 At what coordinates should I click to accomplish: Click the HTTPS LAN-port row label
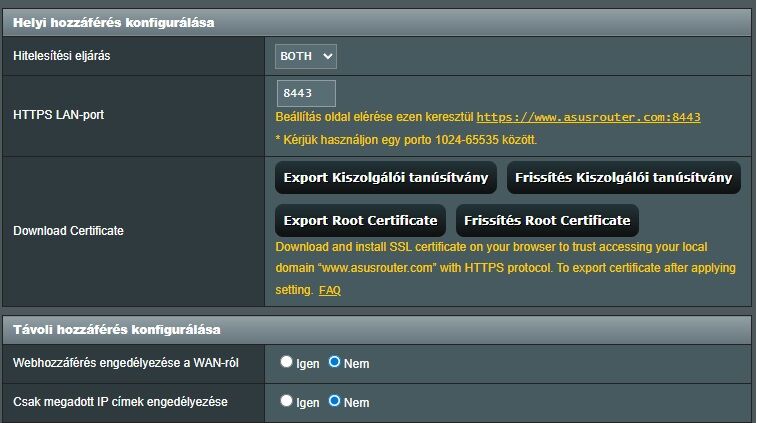[58, 115]
